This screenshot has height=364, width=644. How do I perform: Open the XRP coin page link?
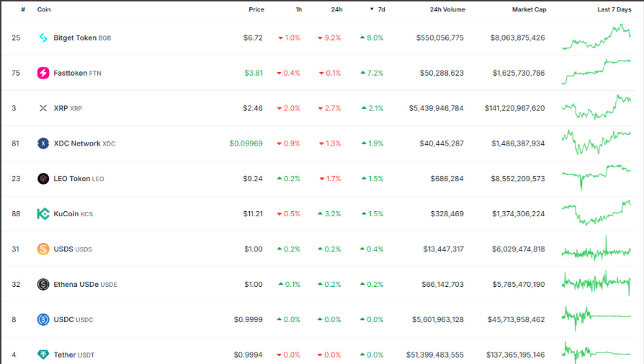coord(68,108)
